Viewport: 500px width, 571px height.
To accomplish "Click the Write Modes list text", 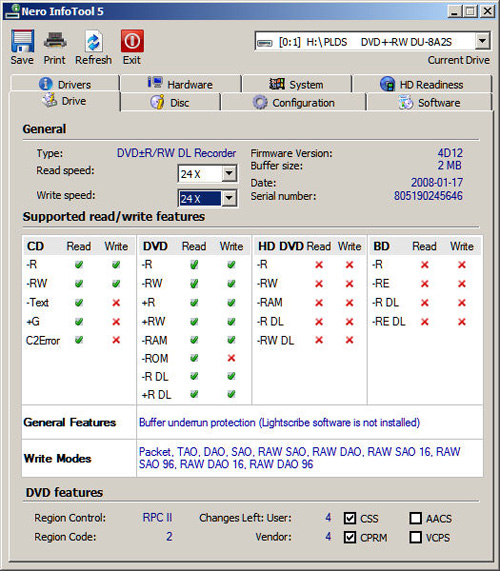I will (x=299, y=458).
